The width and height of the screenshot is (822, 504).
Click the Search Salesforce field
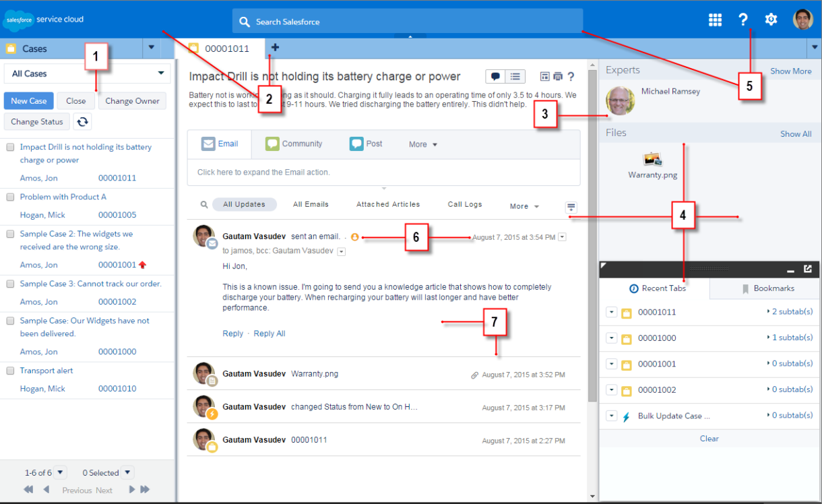[x=408, y=22]
